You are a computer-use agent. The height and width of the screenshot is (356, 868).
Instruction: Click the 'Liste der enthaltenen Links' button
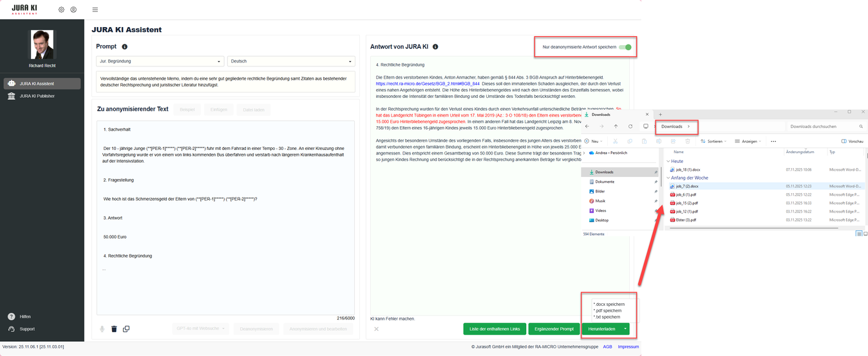pyautogui.click(x=495, y=329)
